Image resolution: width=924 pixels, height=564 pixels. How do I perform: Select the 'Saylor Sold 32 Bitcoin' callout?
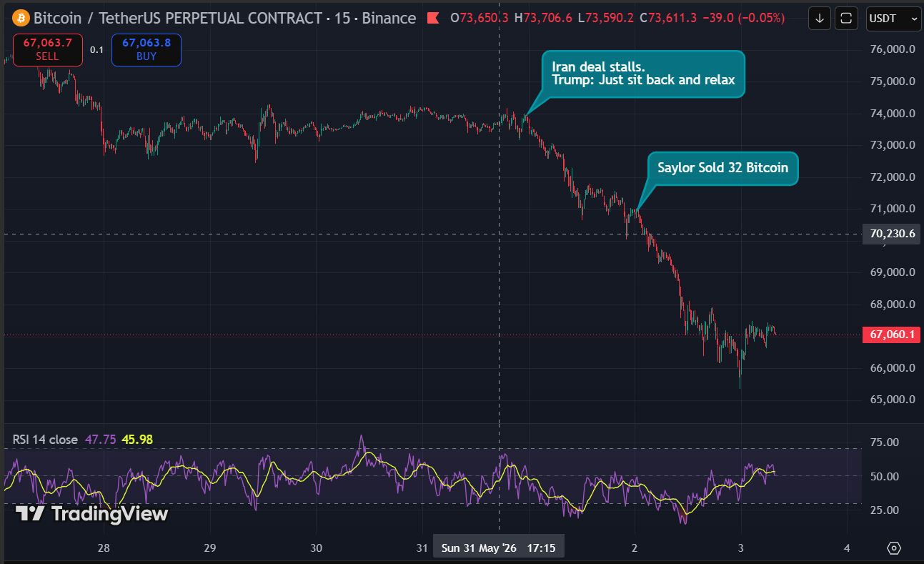tap(722, 168)
